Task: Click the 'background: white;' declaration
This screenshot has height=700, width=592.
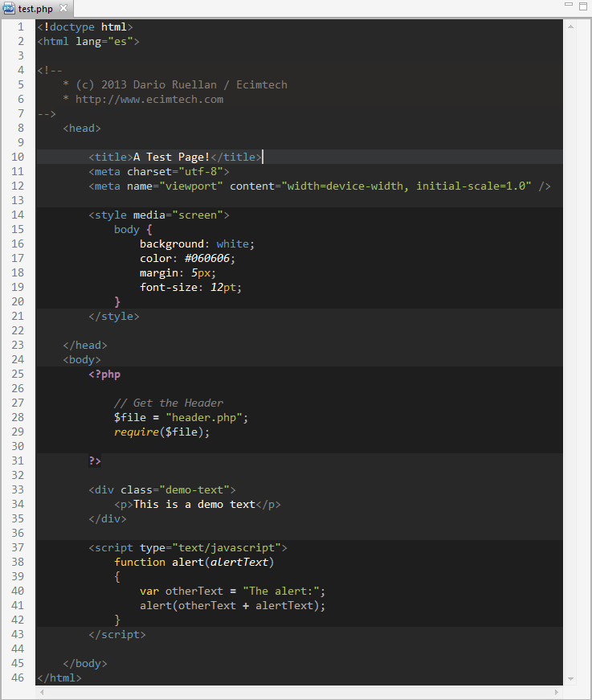Action: tap(197, 244)
